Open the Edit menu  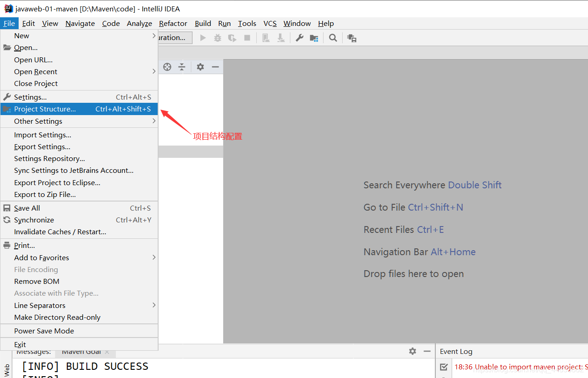[x=28, y=23]
